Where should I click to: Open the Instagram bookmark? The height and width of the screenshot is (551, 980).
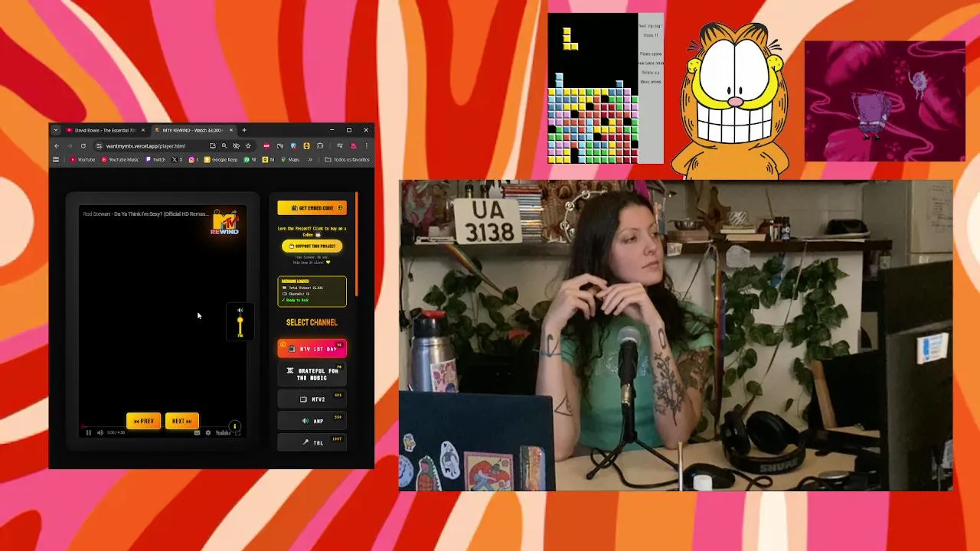[193, 160]
